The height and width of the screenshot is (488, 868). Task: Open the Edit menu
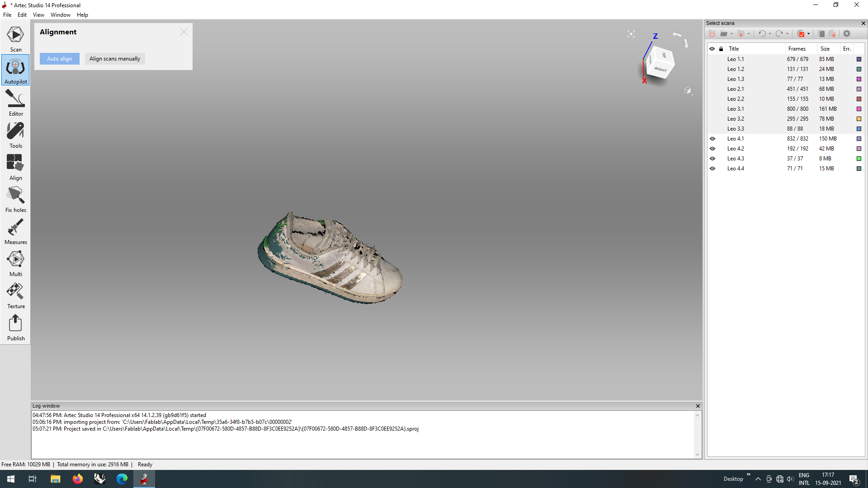click(x=22, y=15)
